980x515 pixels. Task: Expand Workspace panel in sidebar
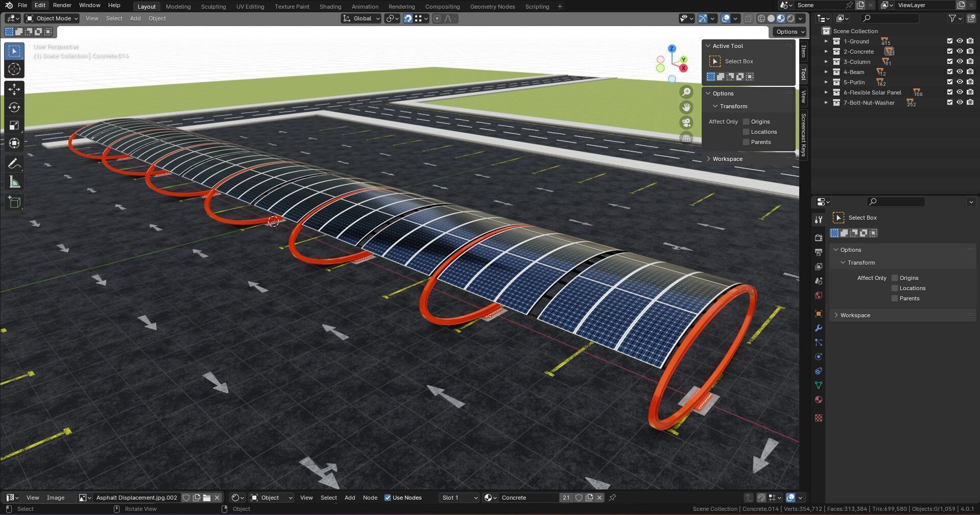click(727, 159)
